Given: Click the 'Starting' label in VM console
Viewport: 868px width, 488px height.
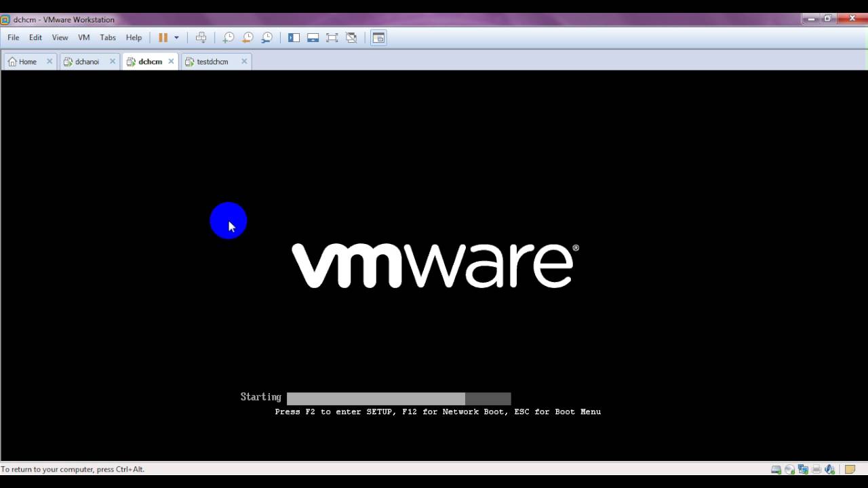Looking at the screenshot, I should coord(260,397).
